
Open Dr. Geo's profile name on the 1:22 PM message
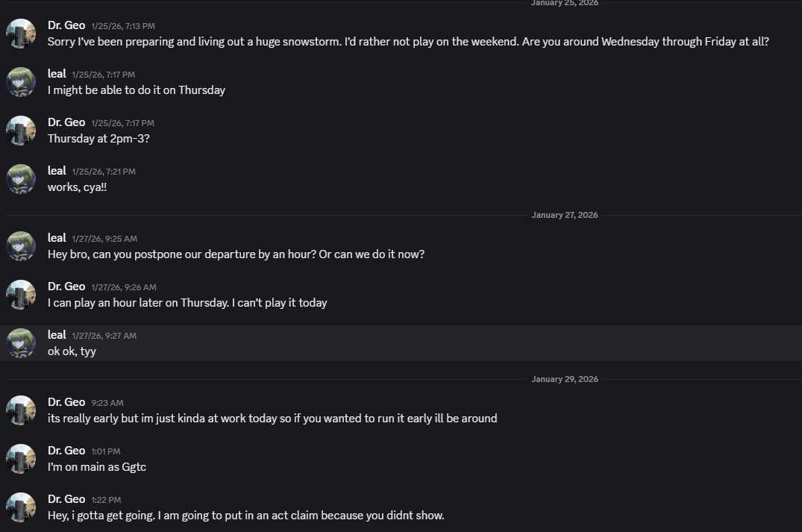66,499
